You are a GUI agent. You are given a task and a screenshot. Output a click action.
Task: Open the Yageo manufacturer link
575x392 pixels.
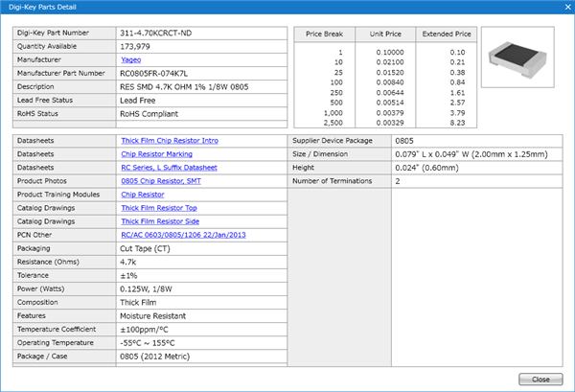tap(131, 59)
